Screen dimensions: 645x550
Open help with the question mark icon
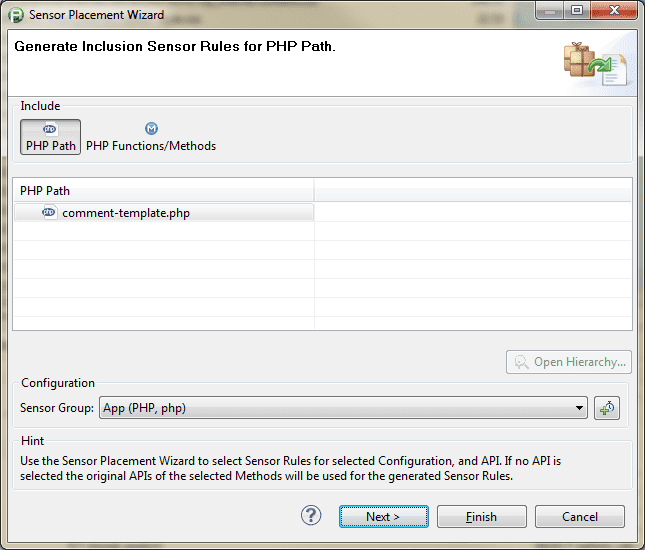(x=311, y=515)
